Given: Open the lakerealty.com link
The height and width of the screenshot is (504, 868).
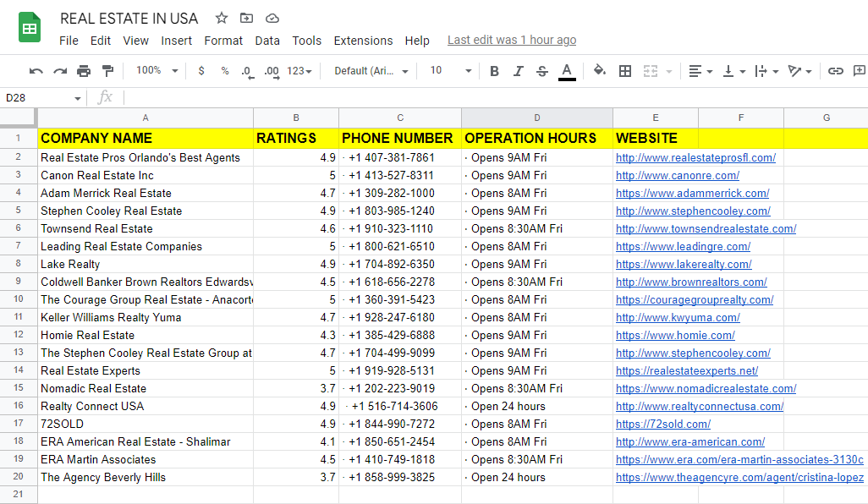Looking at the screenshot, I should point(684,265).
